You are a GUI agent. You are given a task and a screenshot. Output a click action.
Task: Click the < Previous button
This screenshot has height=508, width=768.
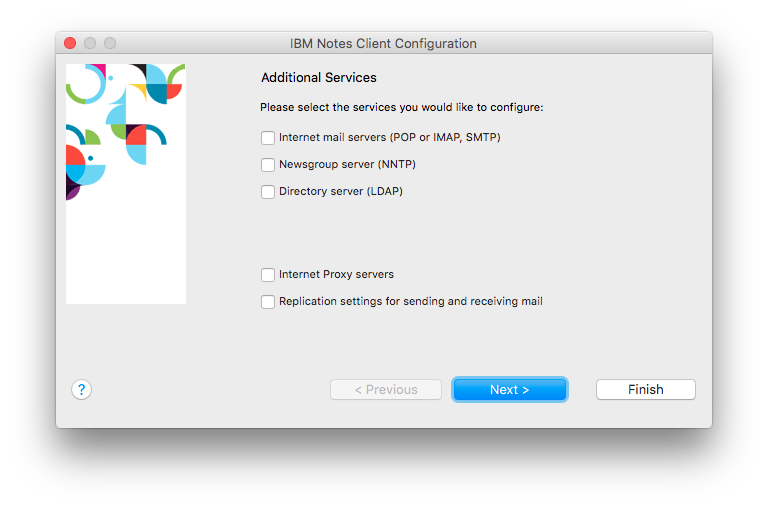pyautogui.click(x=386, y=389)
